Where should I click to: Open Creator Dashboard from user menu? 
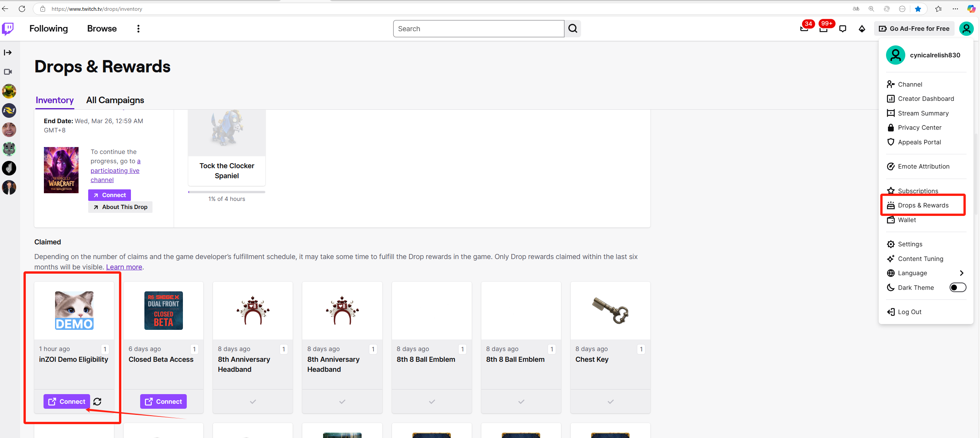pos(926,99)
